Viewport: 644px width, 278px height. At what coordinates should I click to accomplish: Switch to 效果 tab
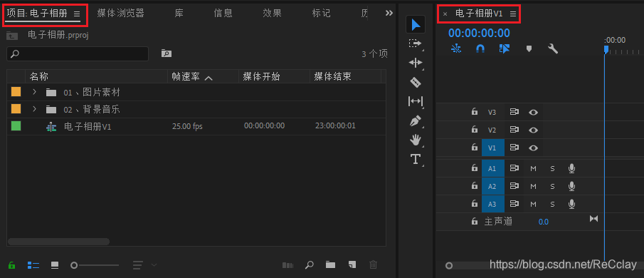(x=273, y=13)
